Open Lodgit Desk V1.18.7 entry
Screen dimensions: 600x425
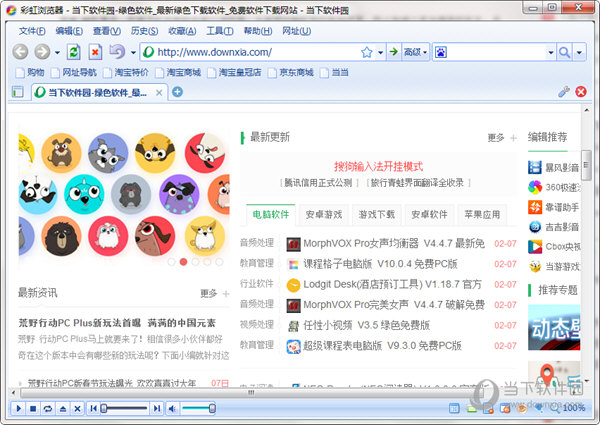click(392, 284)
